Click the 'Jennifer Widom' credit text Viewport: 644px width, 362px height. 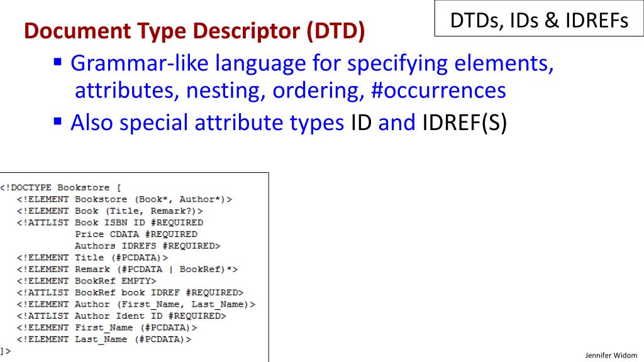(x=611, y=356)
